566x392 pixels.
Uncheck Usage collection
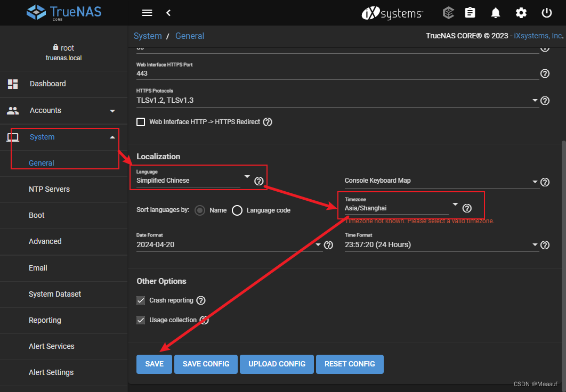point(141,320)
